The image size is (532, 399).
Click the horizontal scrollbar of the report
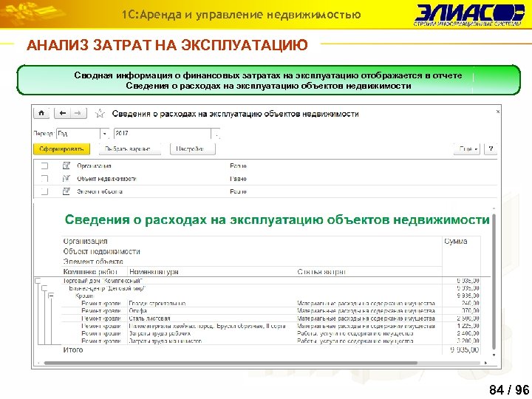tap(231, 363)
